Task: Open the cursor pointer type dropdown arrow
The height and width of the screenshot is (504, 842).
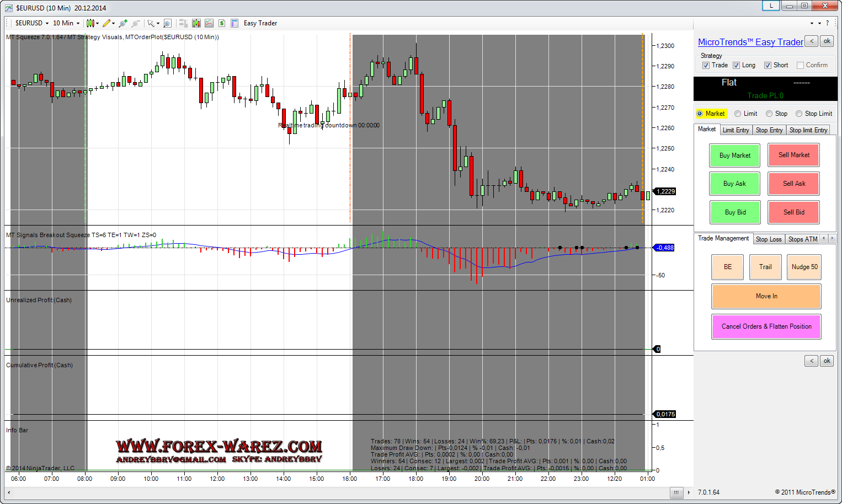Action: pos(158,23)
